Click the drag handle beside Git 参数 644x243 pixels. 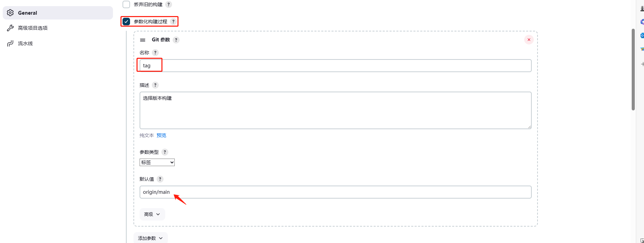click(143, 40)
